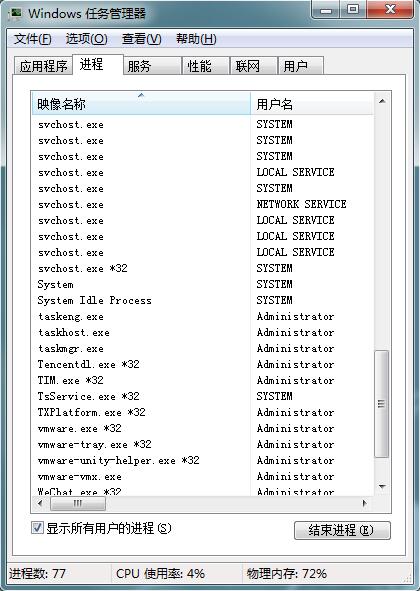The width and height of the screenshot is (420, 591).
Task: Select the TIM.exe *32 process
Action: tap(202, 380)
